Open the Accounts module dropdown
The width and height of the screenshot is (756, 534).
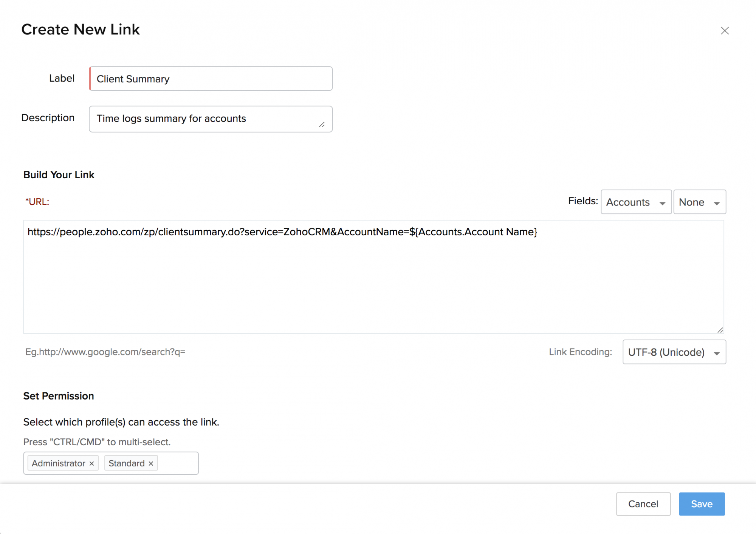click(x=636, y=202)
